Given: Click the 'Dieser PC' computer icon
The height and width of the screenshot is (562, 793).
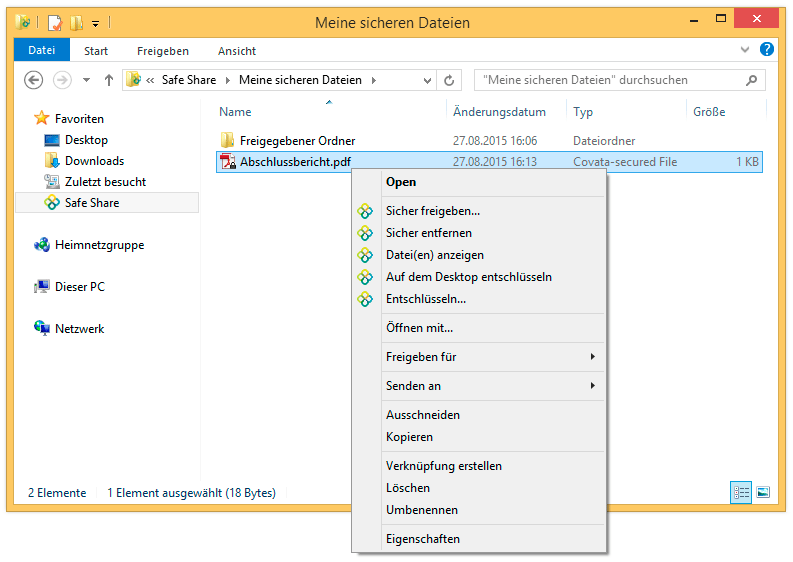Looking at the screenshot, I should (x=41, y=287).
